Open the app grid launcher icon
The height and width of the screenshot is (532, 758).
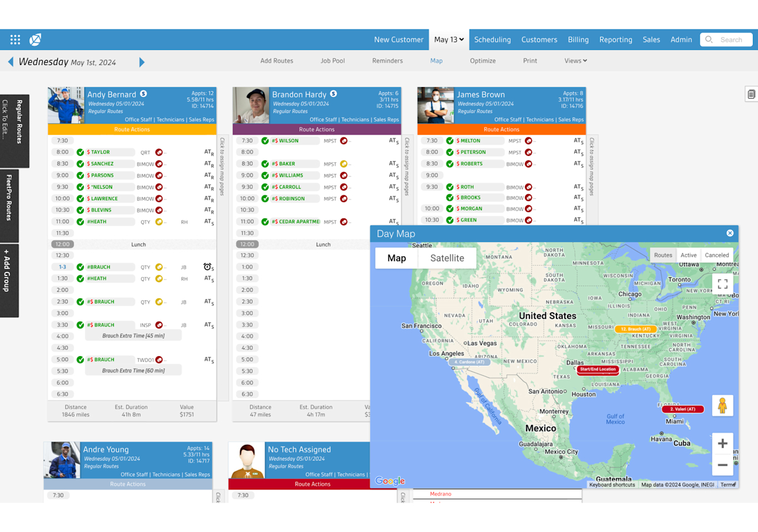pyautogui.click(x=15, y=39)
